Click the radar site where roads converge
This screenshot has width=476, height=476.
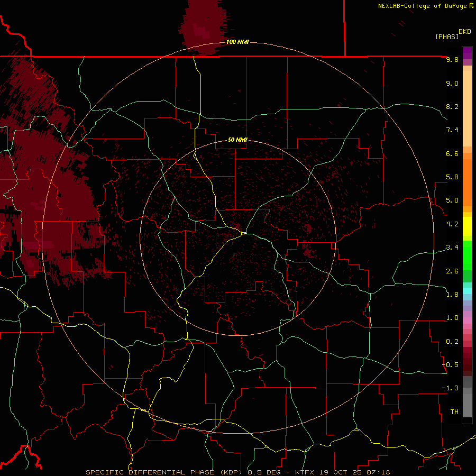pyautogui.click(x=244, y=233)
